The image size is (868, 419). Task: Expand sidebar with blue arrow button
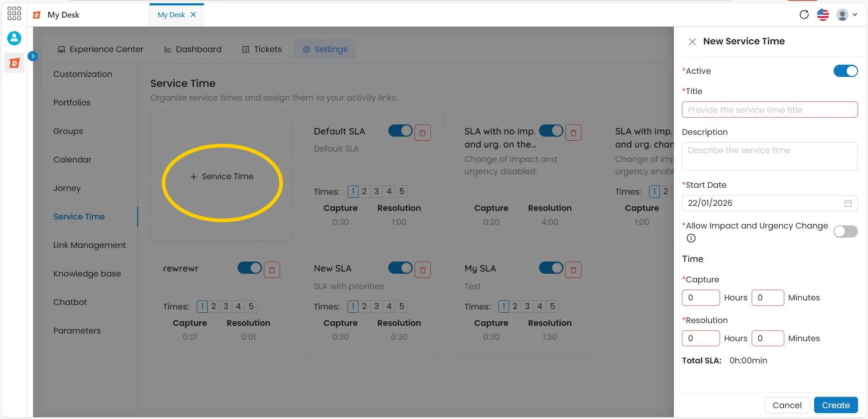(x=33, y=56)
